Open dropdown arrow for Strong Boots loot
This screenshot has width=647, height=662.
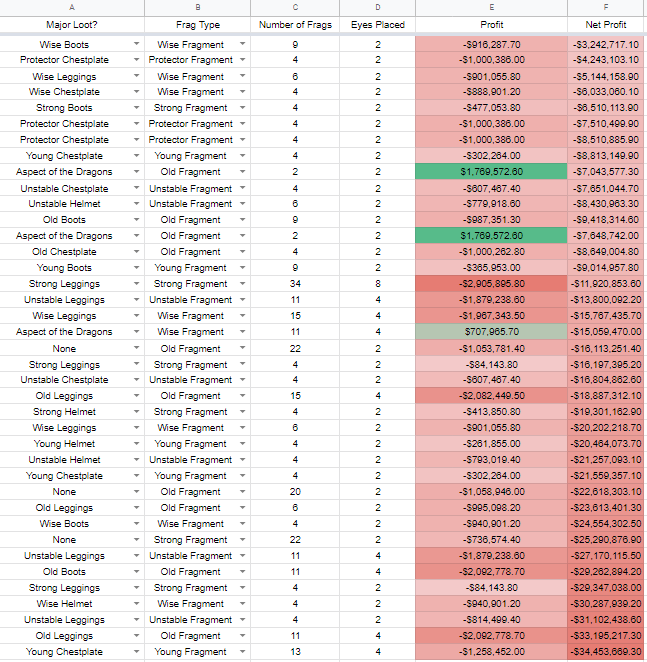[x=136, y=108]
